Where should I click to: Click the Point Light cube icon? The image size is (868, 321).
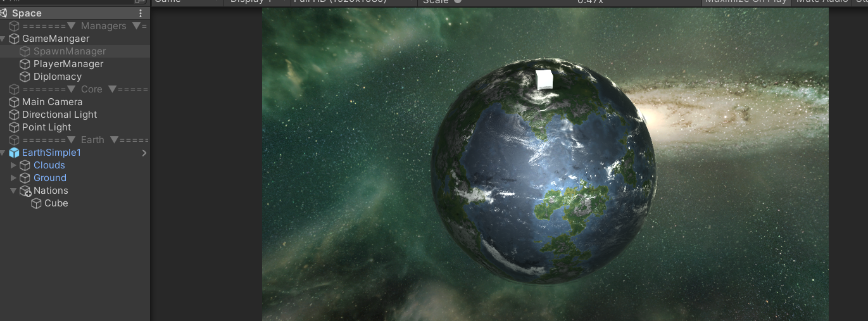coord(14,127)
